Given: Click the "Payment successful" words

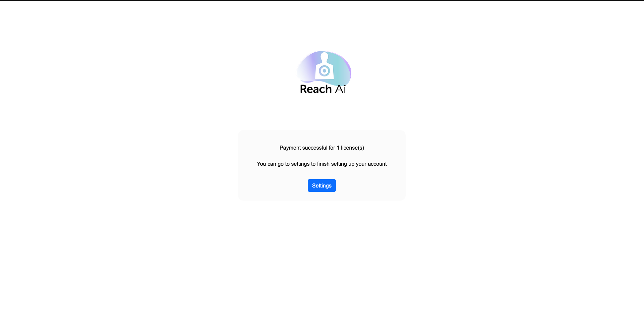Looking at the screenshot, I should (x=303, y=148).
